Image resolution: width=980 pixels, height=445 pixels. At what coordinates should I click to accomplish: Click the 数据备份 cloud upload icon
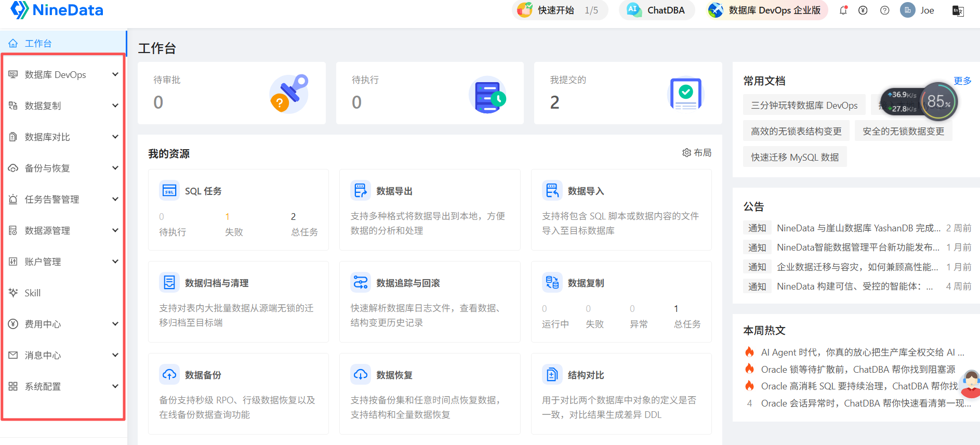click(169, 375)
